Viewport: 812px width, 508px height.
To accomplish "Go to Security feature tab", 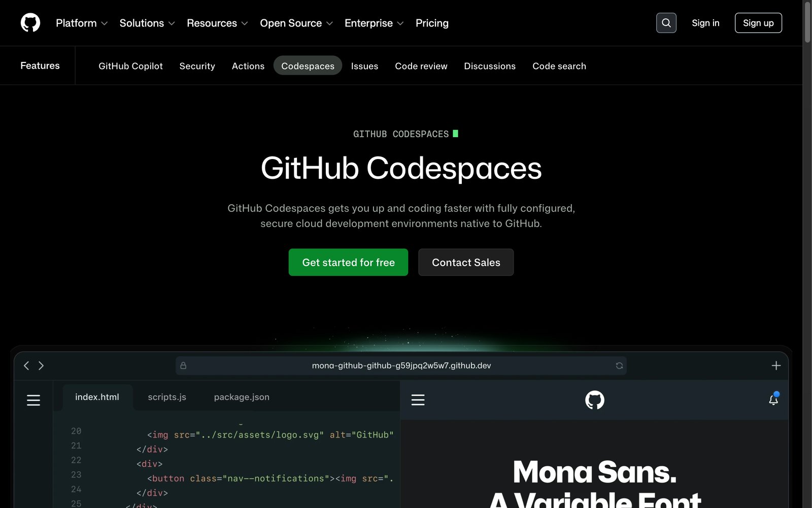I will click(x=197, y=66).
